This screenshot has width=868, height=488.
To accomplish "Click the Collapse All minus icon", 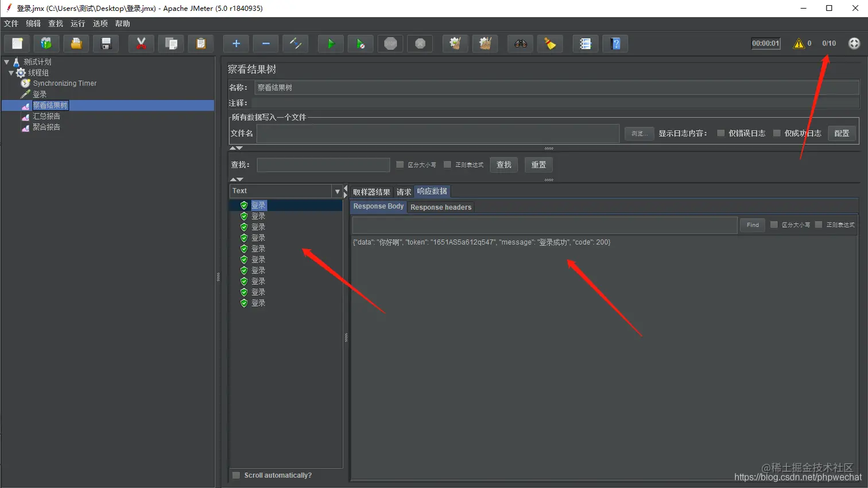I will (266, 44).
